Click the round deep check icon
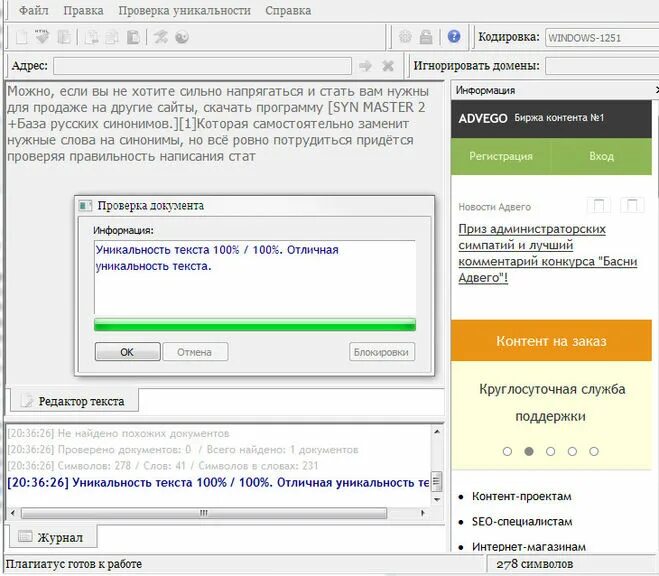659x576 pixels. [x=182, y=37]
